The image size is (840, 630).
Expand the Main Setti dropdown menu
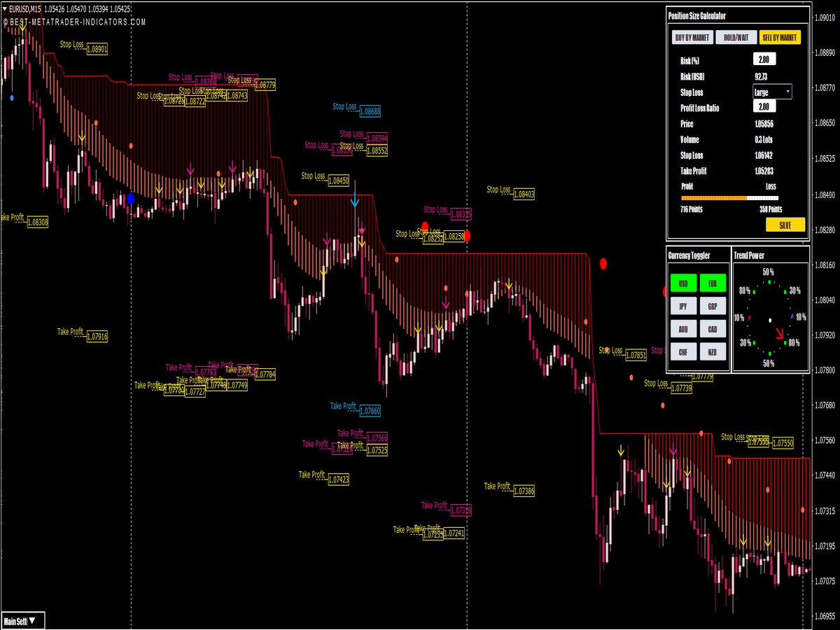pyautogui.click(x=22, y=621)
